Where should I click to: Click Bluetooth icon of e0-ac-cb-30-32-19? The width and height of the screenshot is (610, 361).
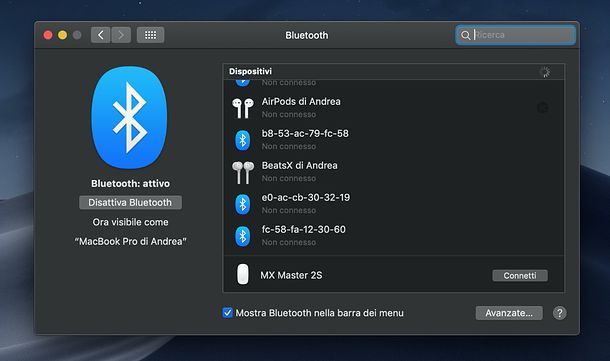pos(243,204)
